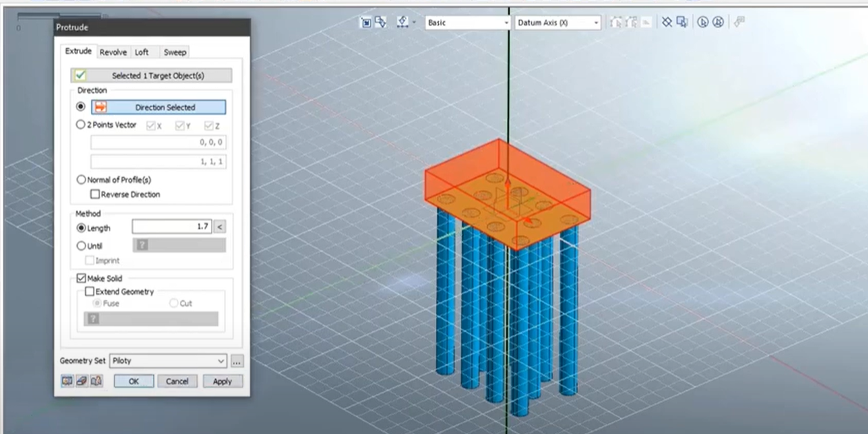Click the crossed diamond icon in the top toolbar
Viewport: 868px width, 434px height.
coord(667,22)
